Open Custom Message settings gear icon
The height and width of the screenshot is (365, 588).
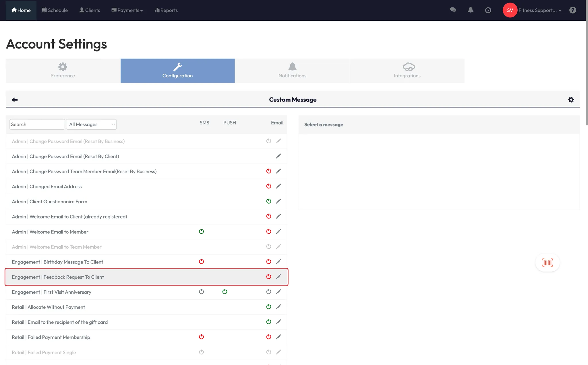[x=571, y=99]
